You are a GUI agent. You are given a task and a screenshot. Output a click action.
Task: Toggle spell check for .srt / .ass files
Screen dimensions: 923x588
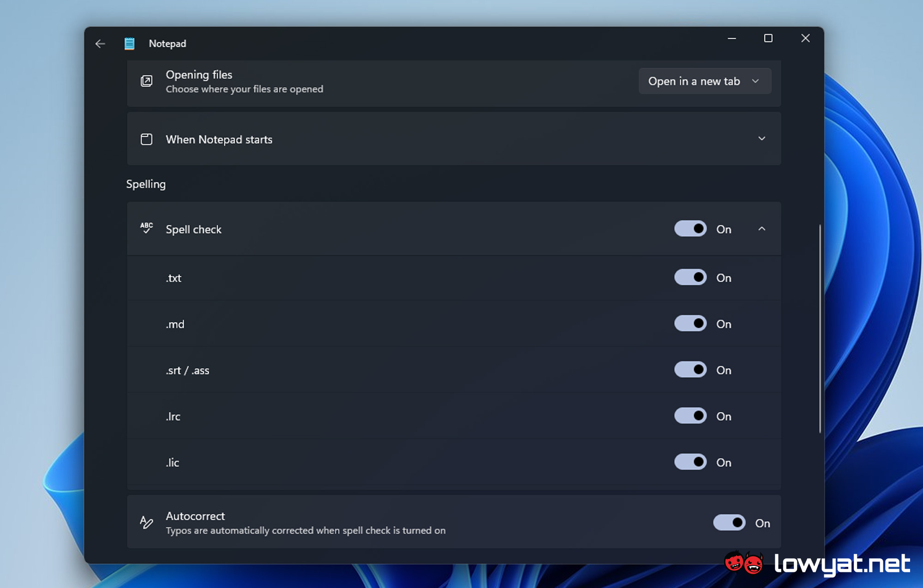pos(690,370)
